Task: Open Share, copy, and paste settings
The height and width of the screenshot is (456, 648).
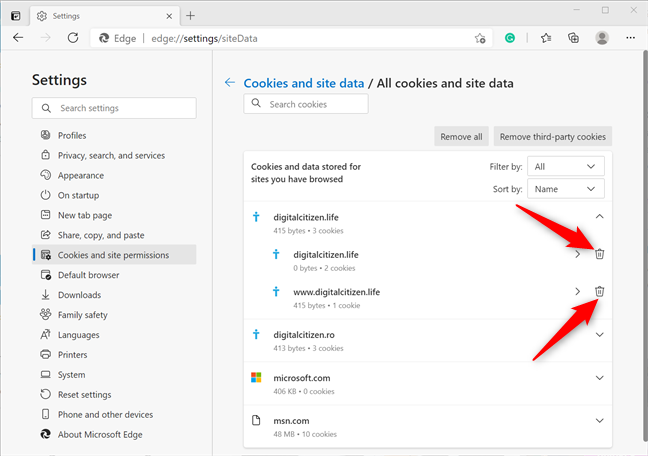Action: [x=114, y=235]
